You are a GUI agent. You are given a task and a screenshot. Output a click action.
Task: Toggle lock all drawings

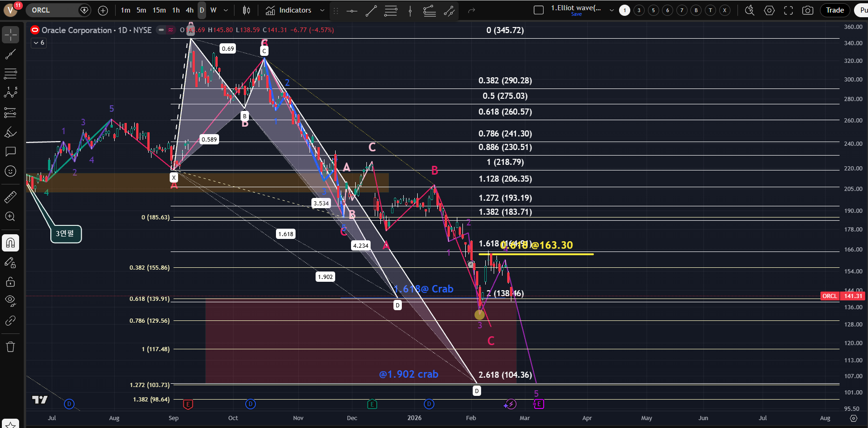[x=10, y=282]
